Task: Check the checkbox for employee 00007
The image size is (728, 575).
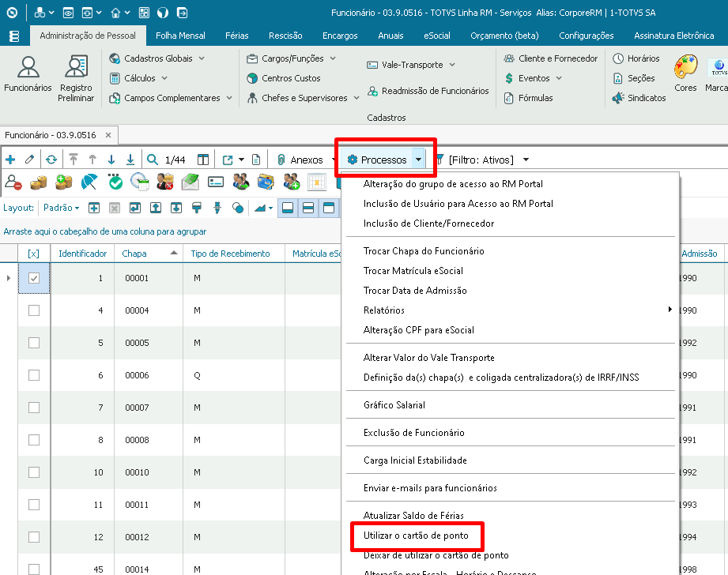Action: (34, 408)
